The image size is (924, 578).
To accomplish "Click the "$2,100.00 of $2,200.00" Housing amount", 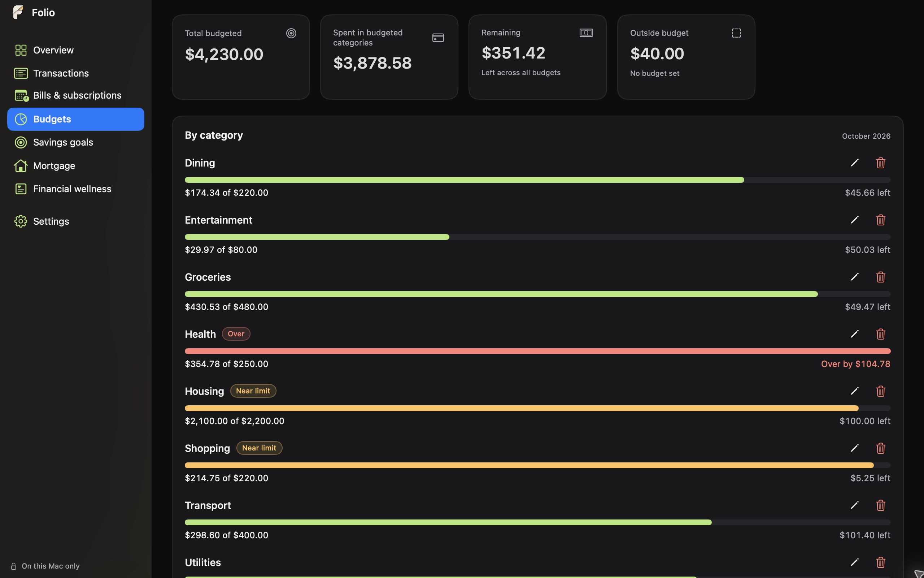I will pyautogui.click(x=235, y=421).
